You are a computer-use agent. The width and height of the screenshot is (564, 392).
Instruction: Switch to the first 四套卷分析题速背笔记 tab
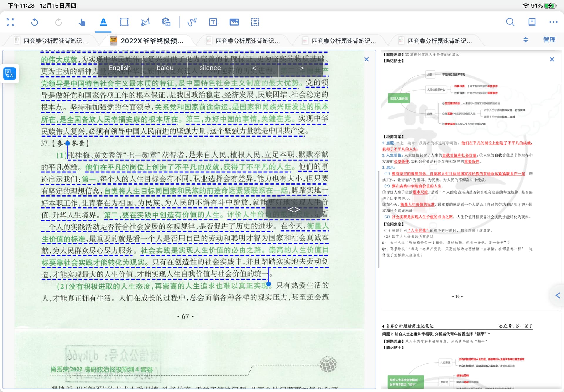(51, 41)
